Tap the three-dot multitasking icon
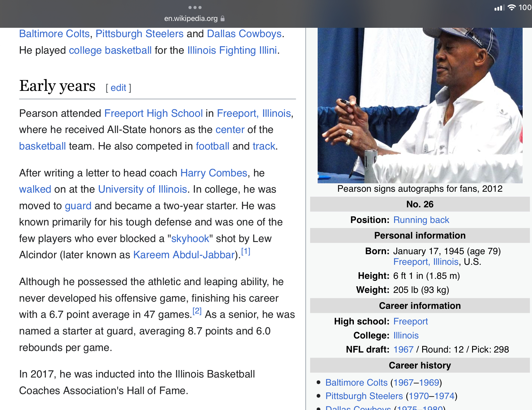 (195, 7)
